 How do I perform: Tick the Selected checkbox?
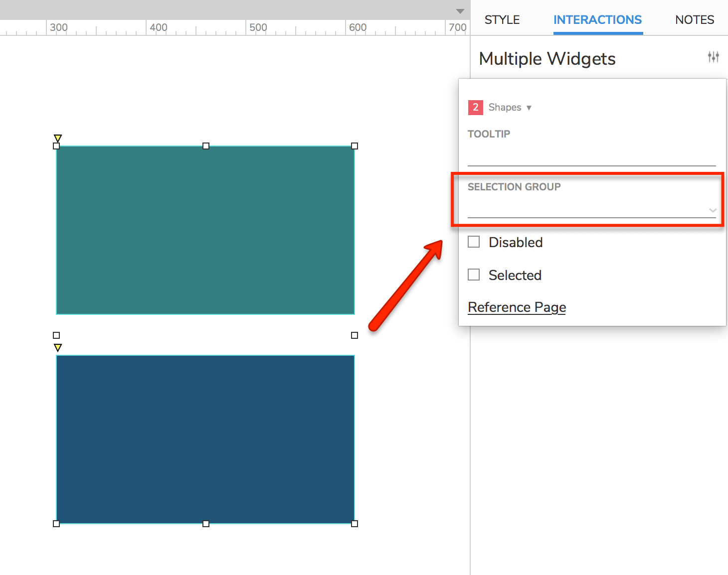pyautogui.click(x=474, y=275)
